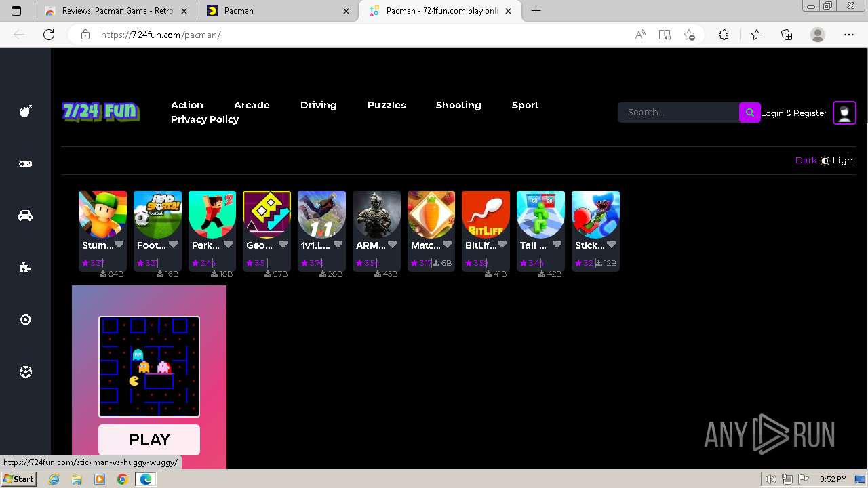Favorite the Football game heart icon
The height and width of the screenshot is (488, 868).
pos(173,245)
